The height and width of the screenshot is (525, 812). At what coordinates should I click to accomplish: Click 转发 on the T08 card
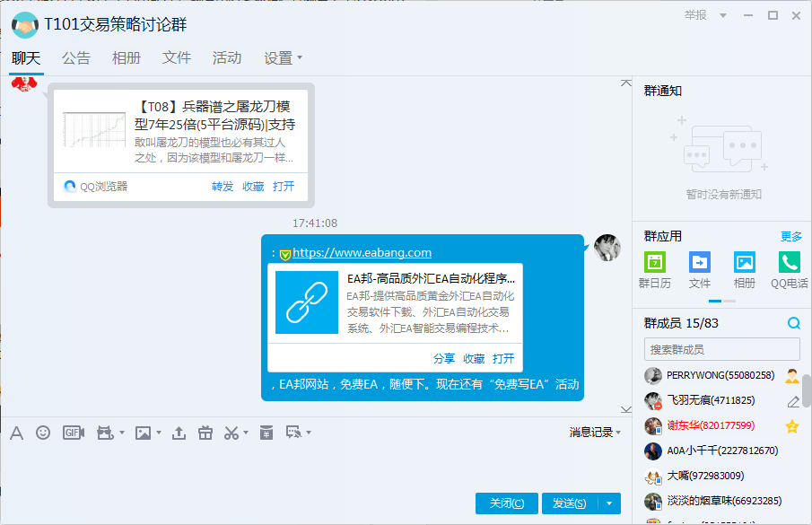point(223,187)
